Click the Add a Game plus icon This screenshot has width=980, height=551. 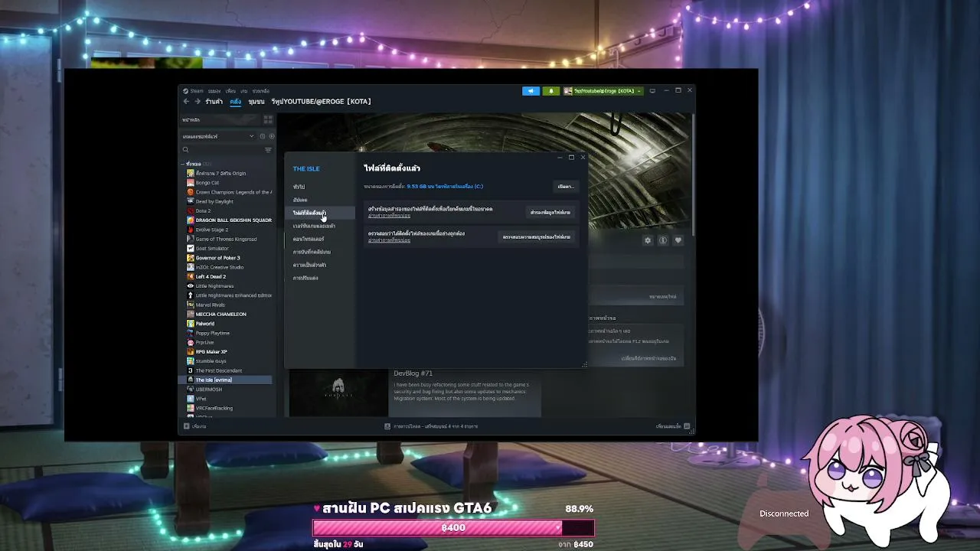click(x=186, y=426)
